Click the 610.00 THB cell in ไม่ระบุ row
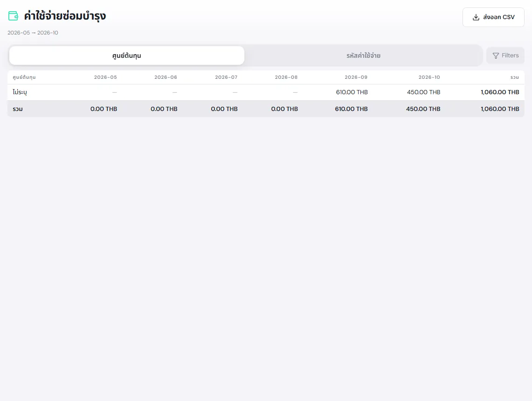The image size is (532, 401). pos(352,92)
